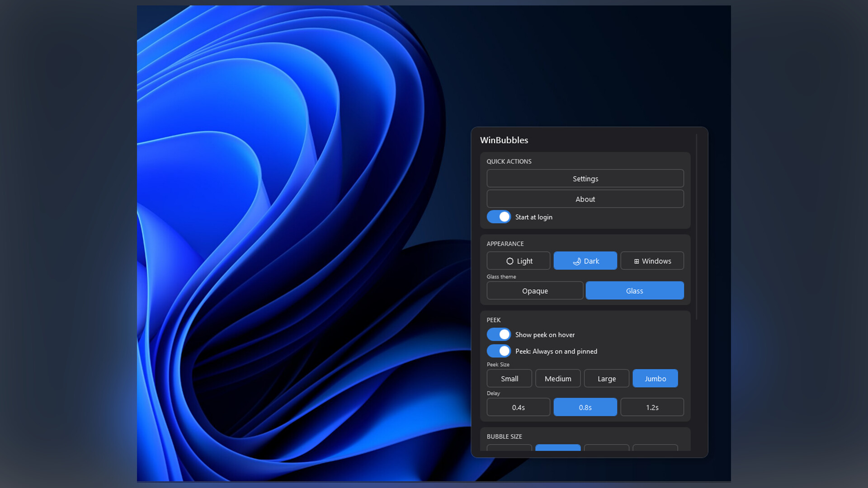This screenshot has width=868, height=488.
Task: Select the Glass theme option
Action: coord(634,291)
